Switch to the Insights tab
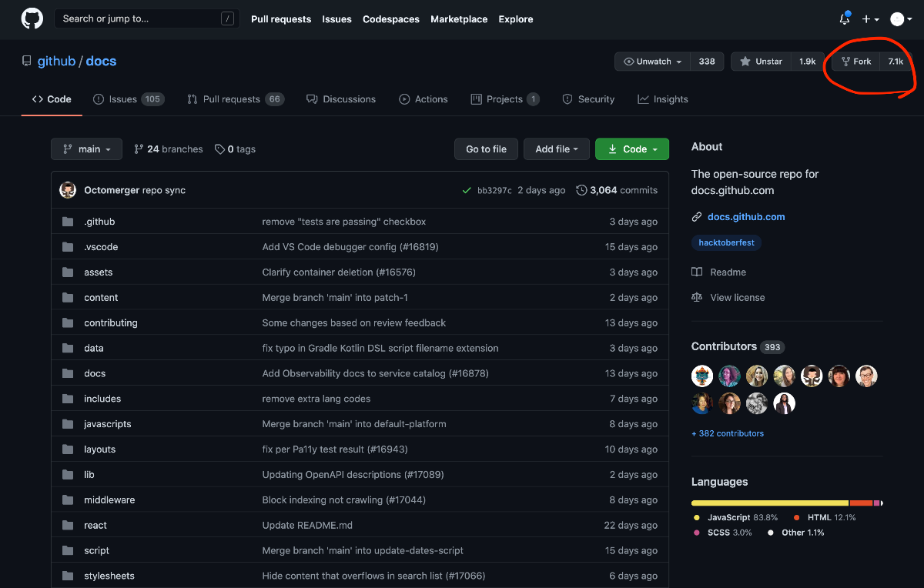 (x=663, y=99)
